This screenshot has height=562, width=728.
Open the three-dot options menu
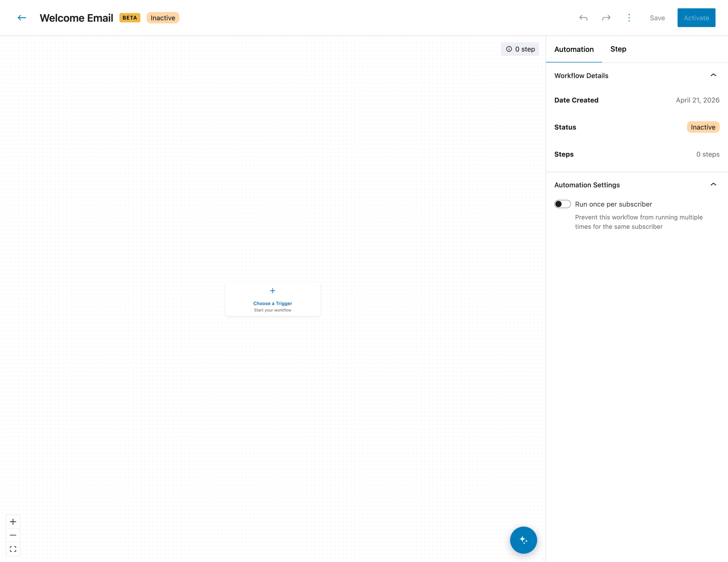point(629,18)
